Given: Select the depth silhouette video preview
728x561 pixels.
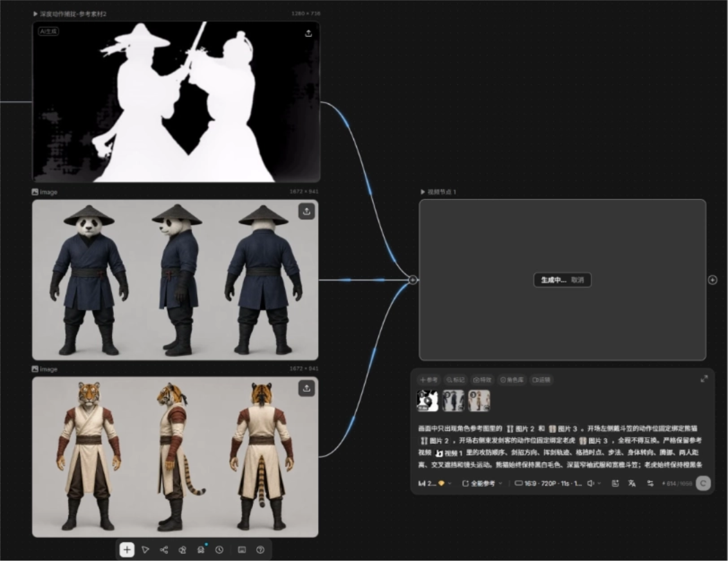Looking at the screenshot, I should (176, 102).
